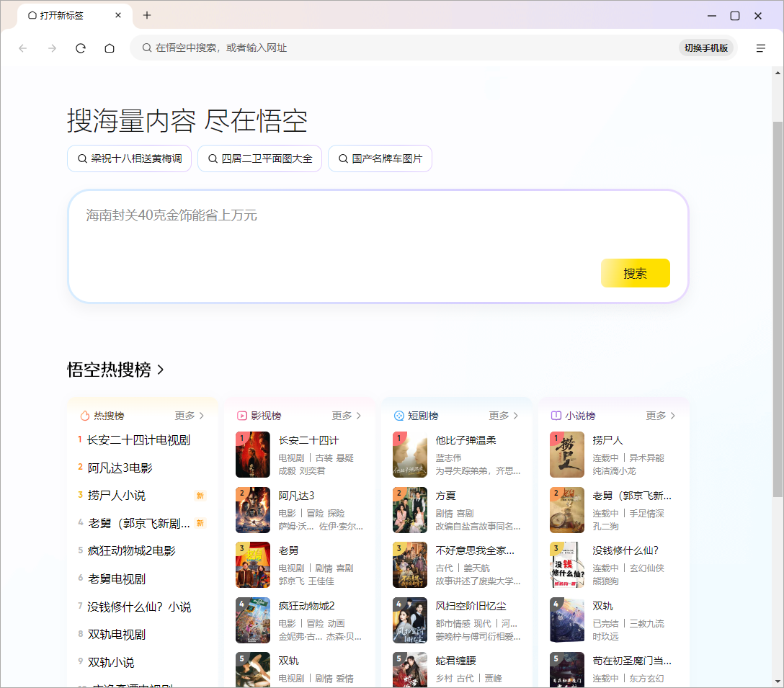This screenshot has height=688, width=784.
Task: Close the 打开新标签 tab
Action: 118,15
